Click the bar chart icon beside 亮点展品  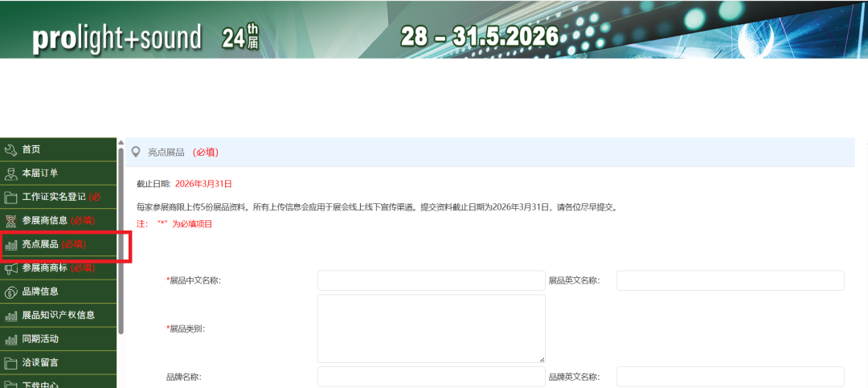point(10,244)
